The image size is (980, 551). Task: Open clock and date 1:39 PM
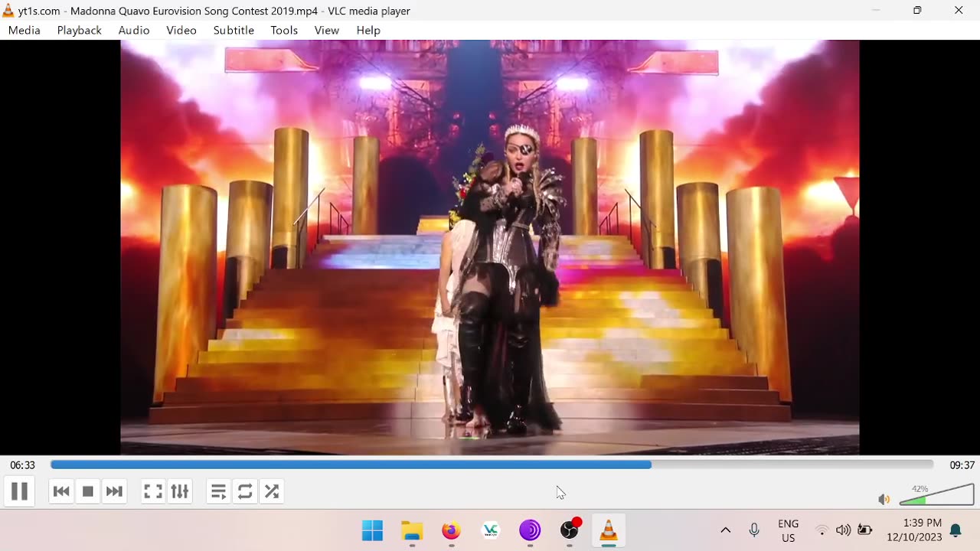[x=914, y=530]
